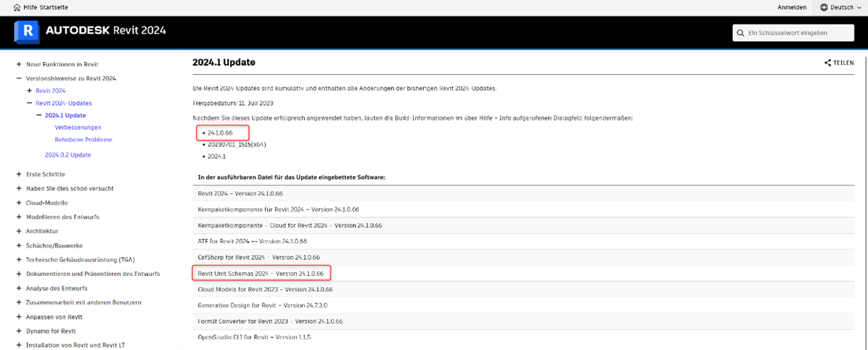Click the Autodesk Revit R logo icon

[28, 31]
